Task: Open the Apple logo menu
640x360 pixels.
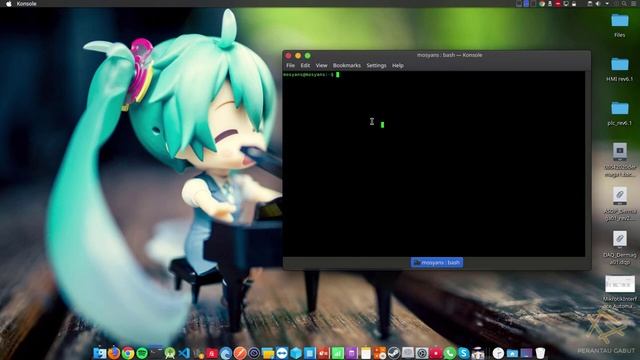Action: (x=9, y=4)
